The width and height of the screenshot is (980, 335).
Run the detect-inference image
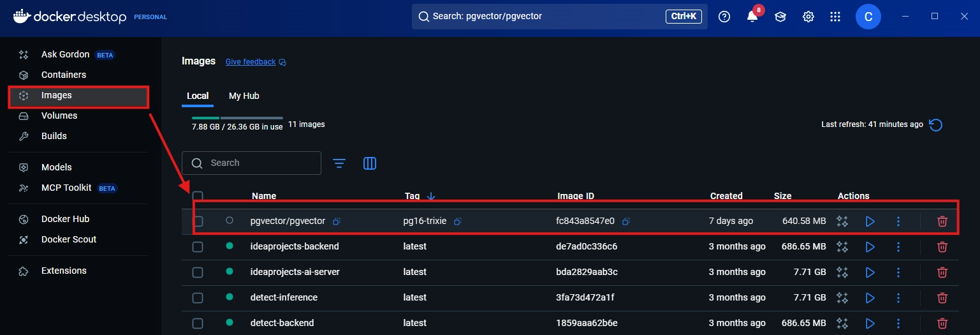point(870,297)
